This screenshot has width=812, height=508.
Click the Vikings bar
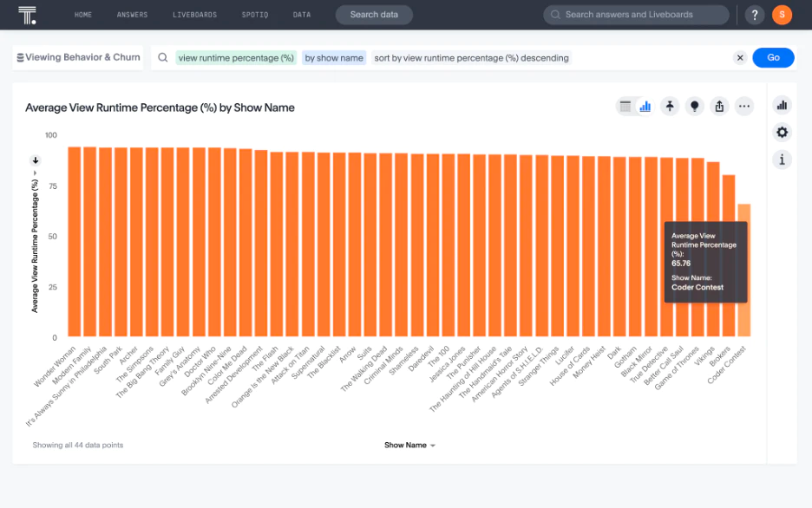713,250
